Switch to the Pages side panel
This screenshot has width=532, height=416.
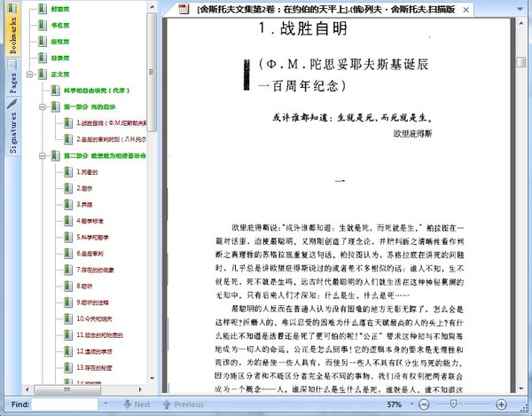(13, 77)
